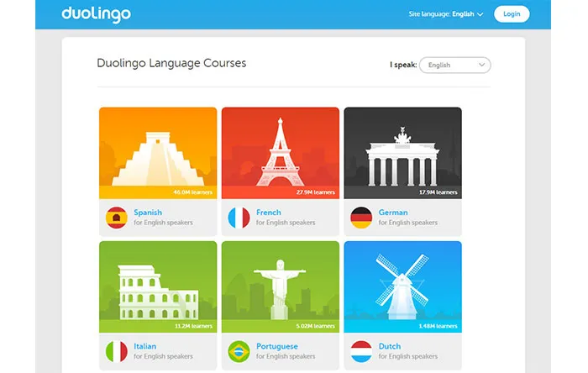Viewport: 588px width, 373px height.
Task: Expand the I speak English dropdown
Action: tap(455, 65)
